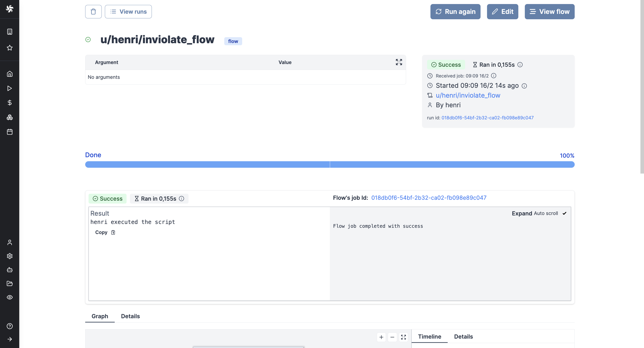
Task: Zoom in the graph with plus button
Action: tap(381, 337)
